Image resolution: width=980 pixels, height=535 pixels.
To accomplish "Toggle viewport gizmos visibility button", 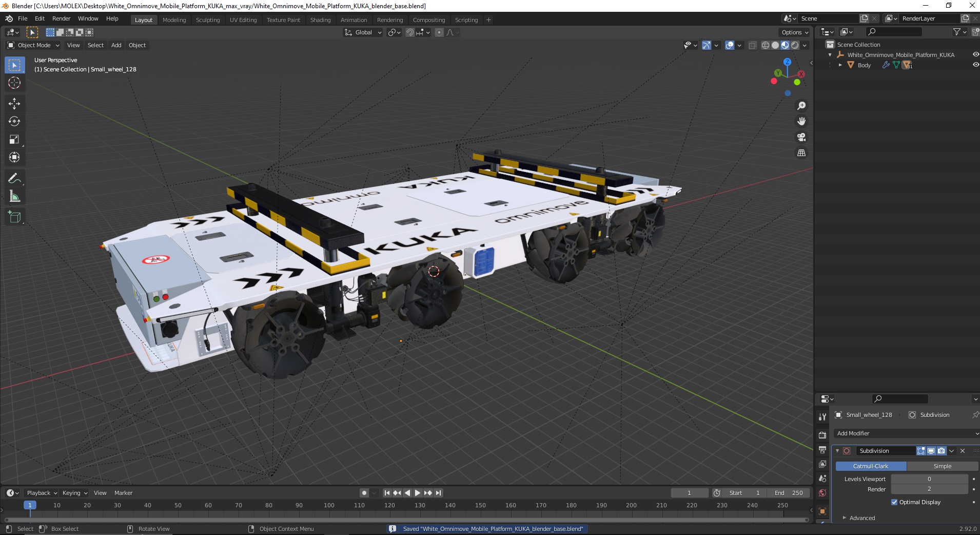I will tap(707, 45).
